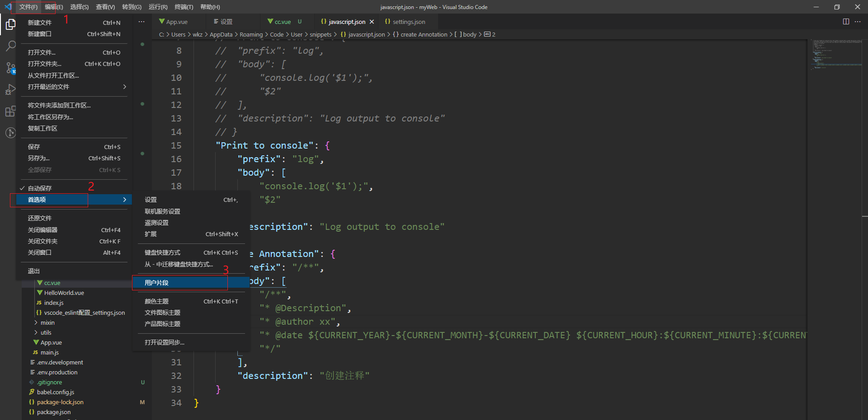Image resolution: width=868 pixels, height=420 pixels.
Task: Choose Turn on Settings Sync (打开设置同步...)
Action: point(191,342)
